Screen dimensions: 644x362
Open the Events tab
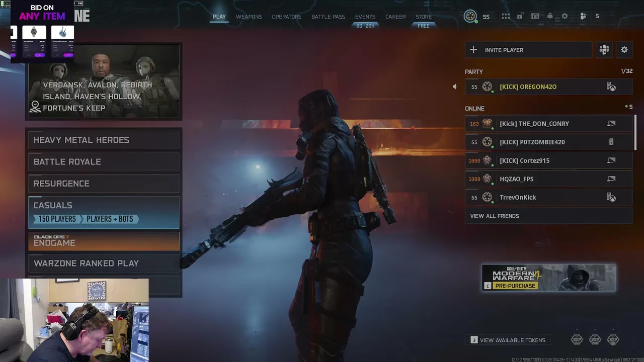tap(365, 17)
